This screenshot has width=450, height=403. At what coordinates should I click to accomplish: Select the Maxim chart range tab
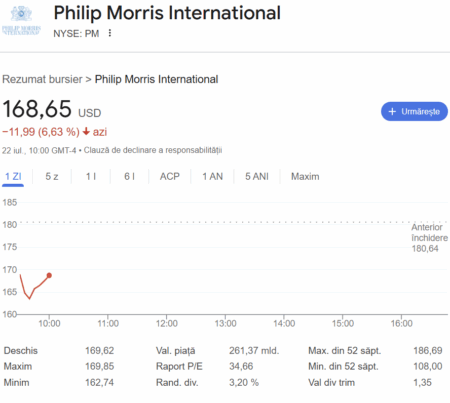305,176
